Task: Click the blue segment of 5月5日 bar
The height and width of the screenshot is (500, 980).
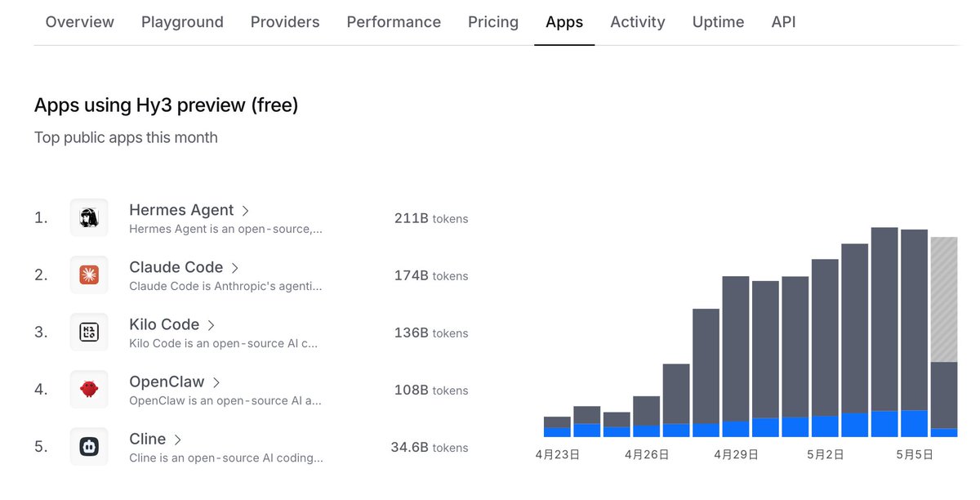Action: 914,423
